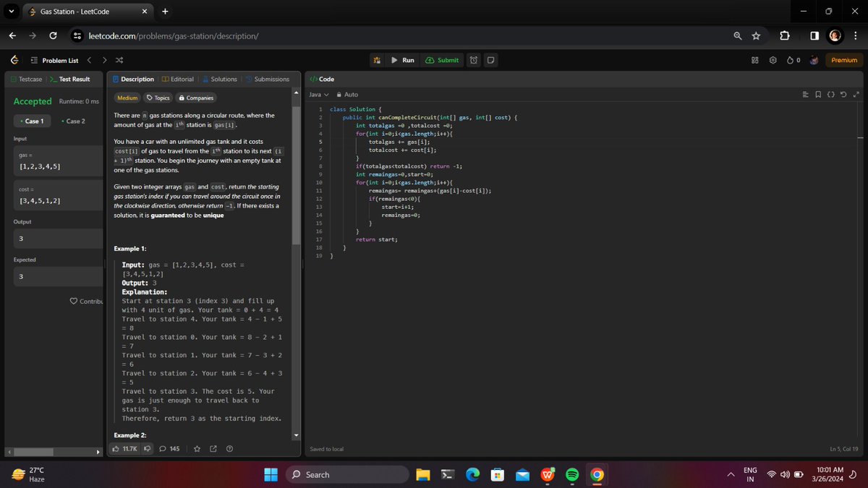Open Windows Start menu

tap(271, 475)
